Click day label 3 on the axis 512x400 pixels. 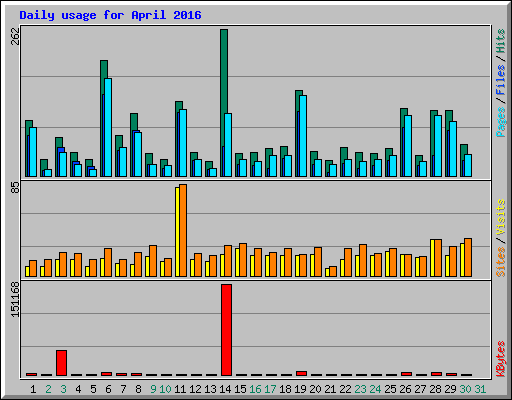pos(63,389)
